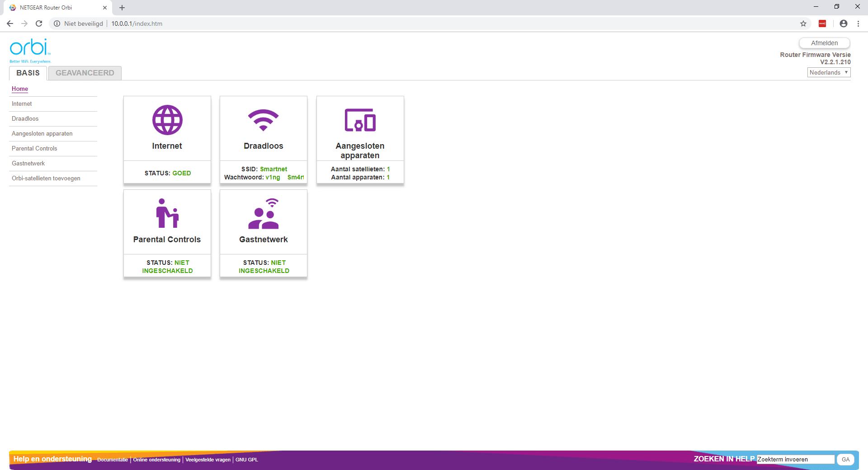Open the GNU GPL link
This screenshot has width=868, height=470.
point(247,460)
